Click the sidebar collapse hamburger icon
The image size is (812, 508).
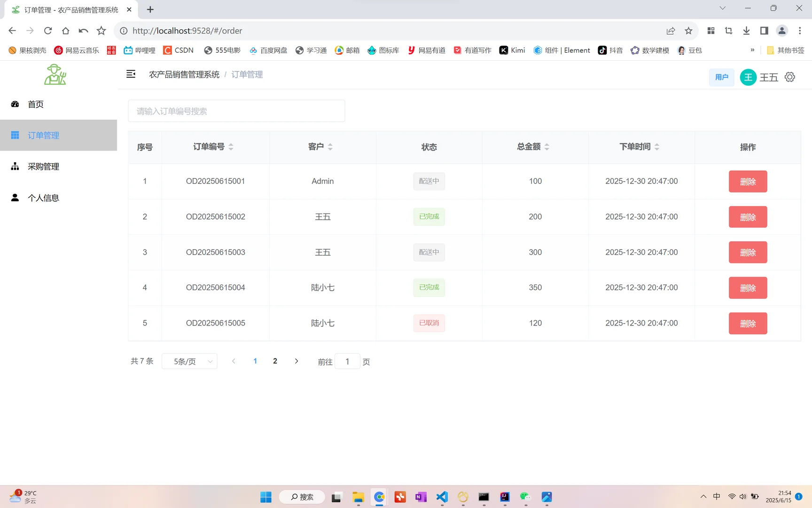click(131, 74)
